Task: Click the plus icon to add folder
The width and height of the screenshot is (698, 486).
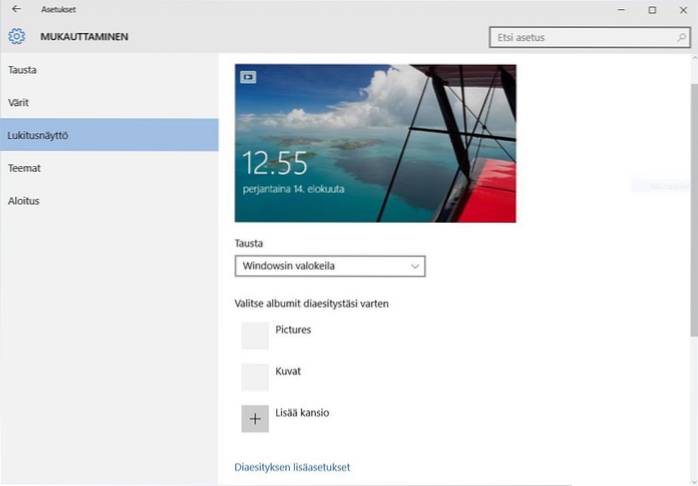Action: pyautogui.click(x=255, y=419)
